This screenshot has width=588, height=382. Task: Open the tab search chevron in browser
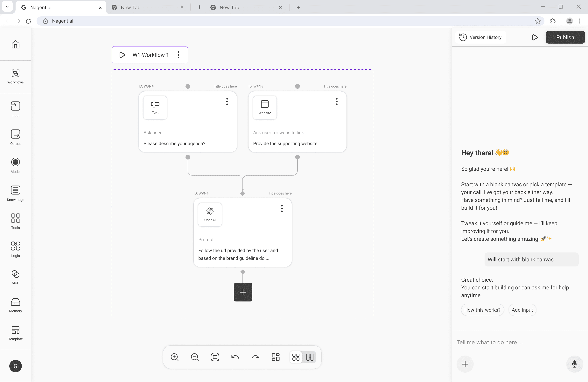tap(7, 7)
